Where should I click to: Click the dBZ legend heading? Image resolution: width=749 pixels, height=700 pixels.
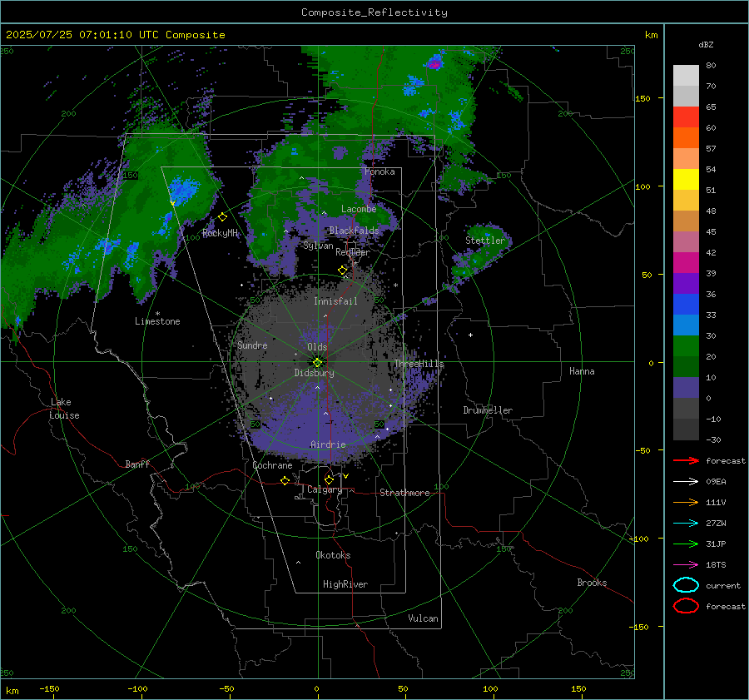click(706, 44)
